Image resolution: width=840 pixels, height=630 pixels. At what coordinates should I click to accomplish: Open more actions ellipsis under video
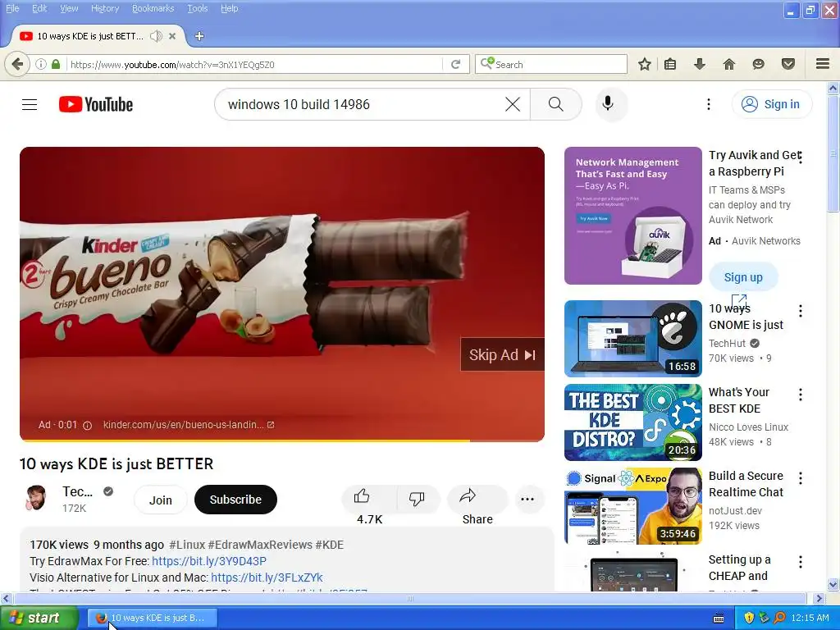pos(527,499)
